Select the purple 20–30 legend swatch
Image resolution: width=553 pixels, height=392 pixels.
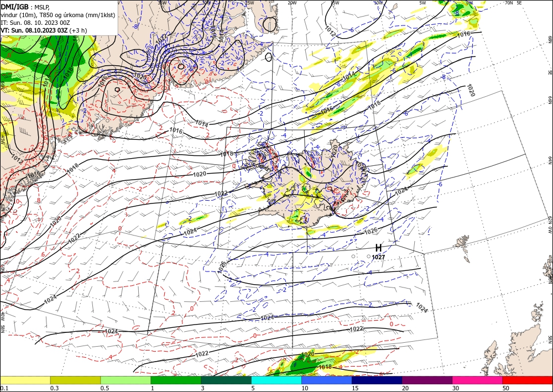tap(427, 380)
